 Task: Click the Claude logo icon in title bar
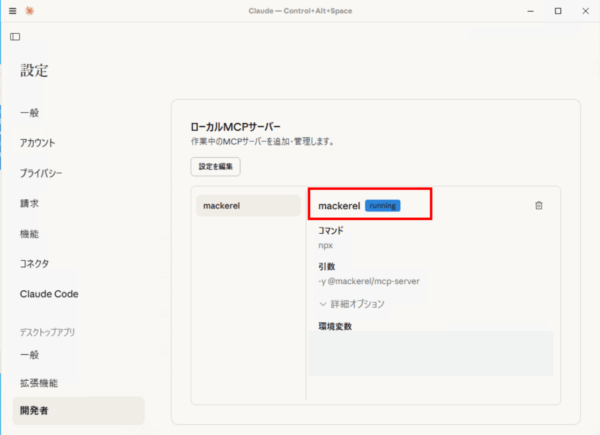30,11
